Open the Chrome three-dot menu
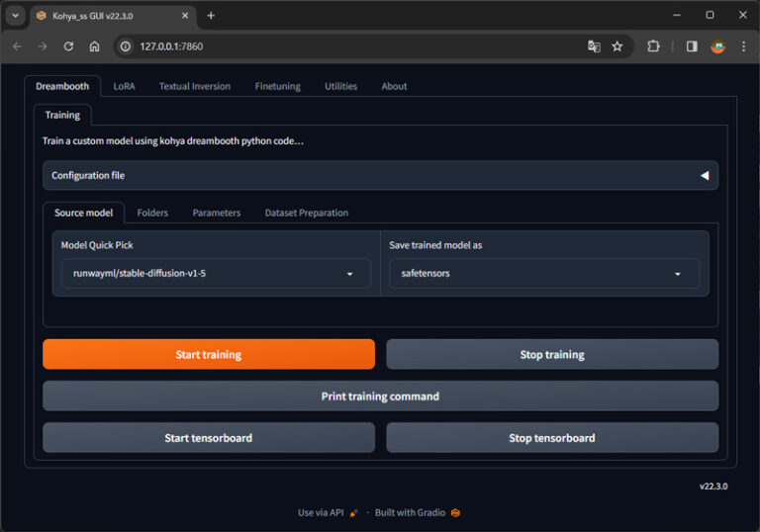Image resolution: width=760 pixels, height=532 pixels. [743, 46]
